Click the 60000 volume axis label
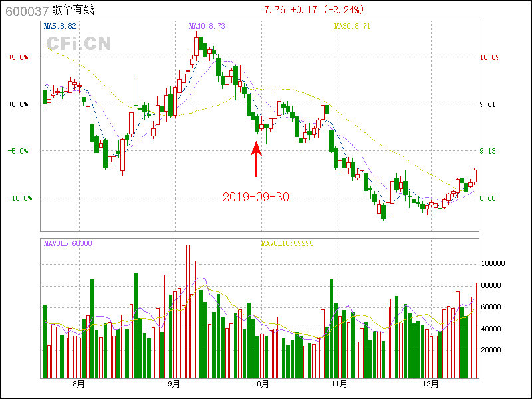This screenshot has width=532, height=399. click(491, 307)
